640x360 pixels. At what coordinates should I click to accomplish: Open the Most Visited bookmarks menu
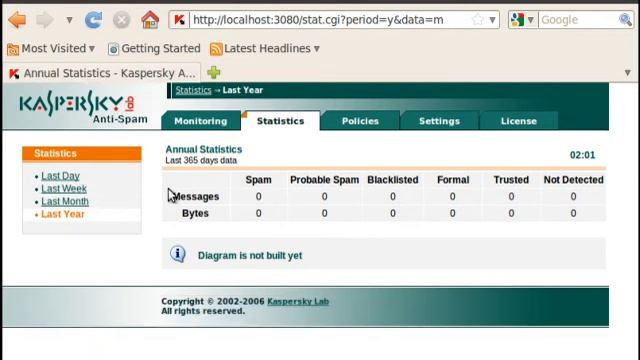[51, 49]
